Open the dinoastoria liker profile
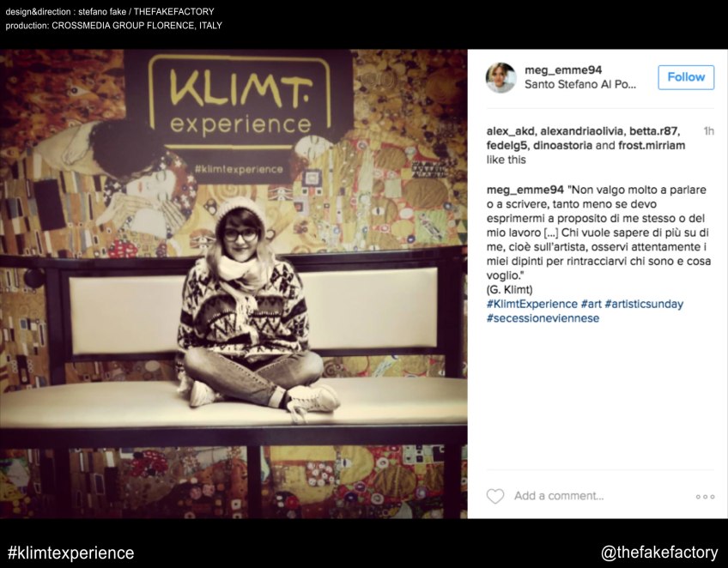 pyautogui.click(x=562, y=146)
